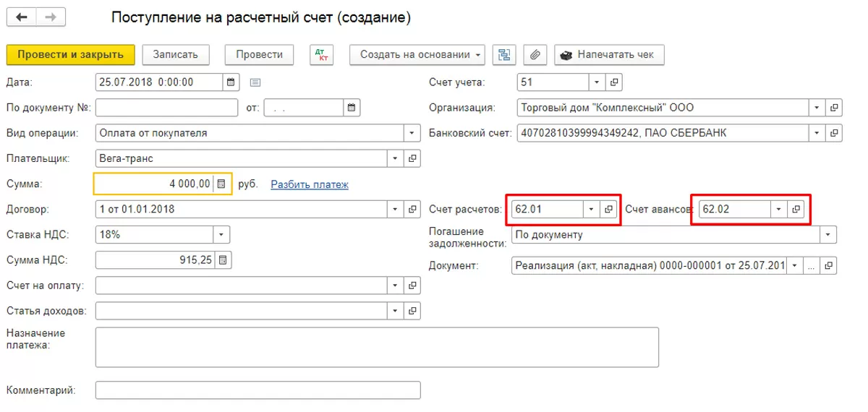Viewport: 868px width, 412px height.
Task: Open Статья доходов record icon
Action: [x=412, y=311]
